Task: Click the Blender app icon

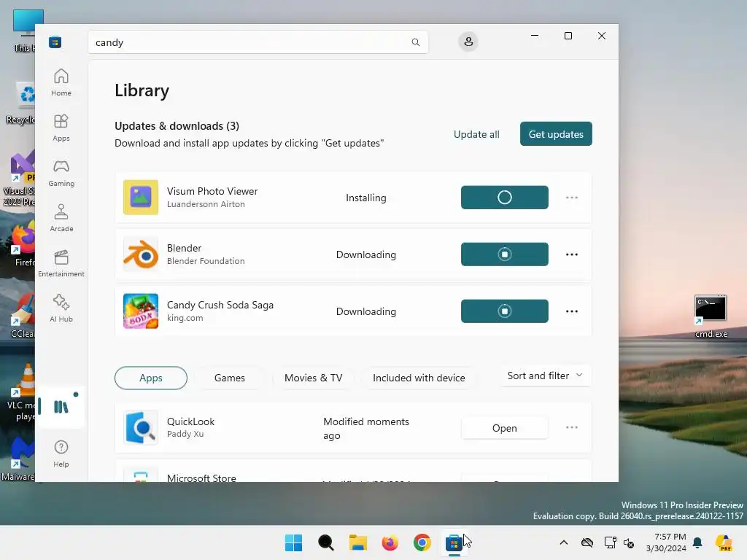Action: coord(141,254)
